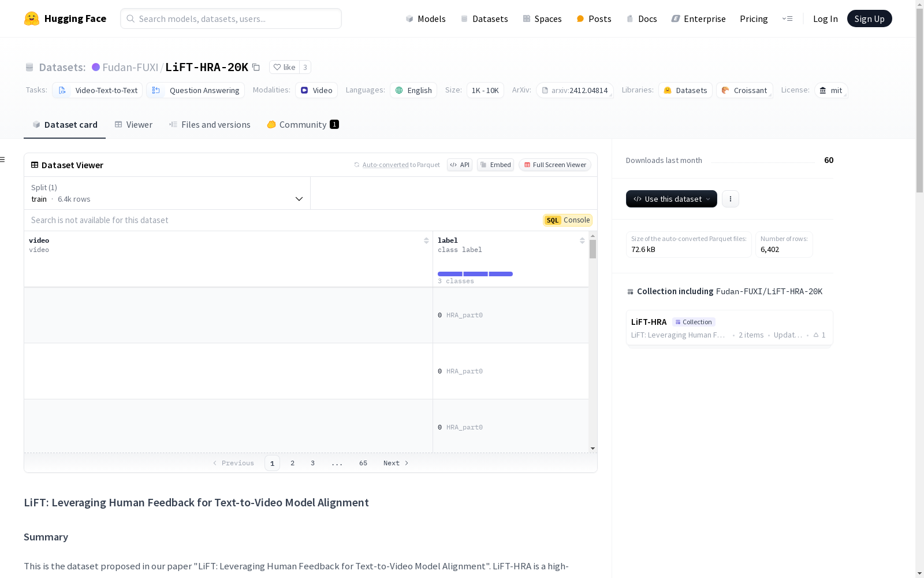Sort the label column
The width and height of the screenshot is (924, 578).
point(582,240)
